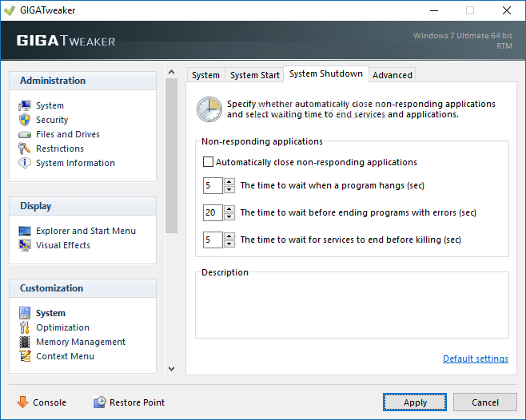
Task: Click the Restore Point clock icon
Action: 100,402
